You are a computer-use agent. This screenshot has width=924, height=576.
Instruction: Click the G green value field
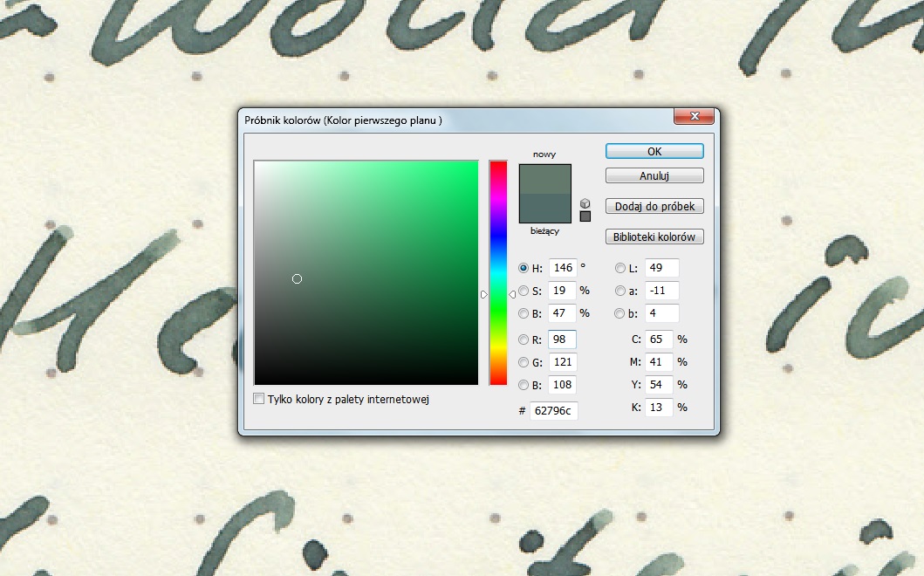click(x=563, y=362)
